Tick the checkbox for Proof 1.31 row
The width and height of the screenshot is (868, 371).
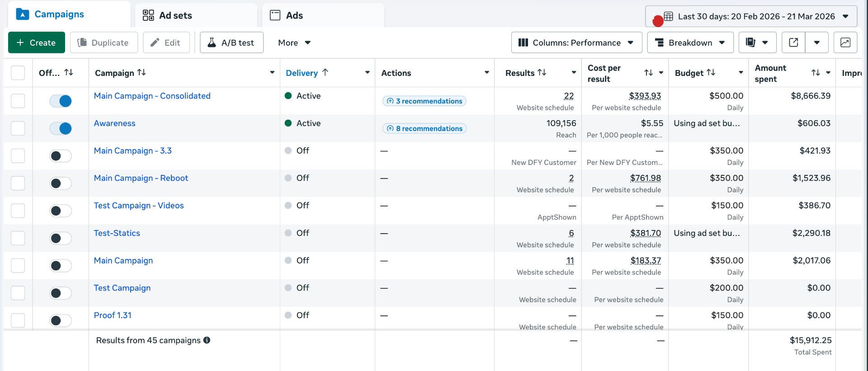click(x=18, y=320)
